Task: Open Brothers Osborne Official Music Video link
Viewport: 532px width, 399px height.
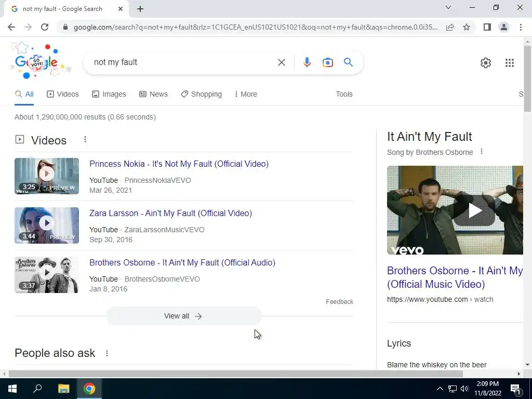Action: pyautogui.click(x=455, y=277)
